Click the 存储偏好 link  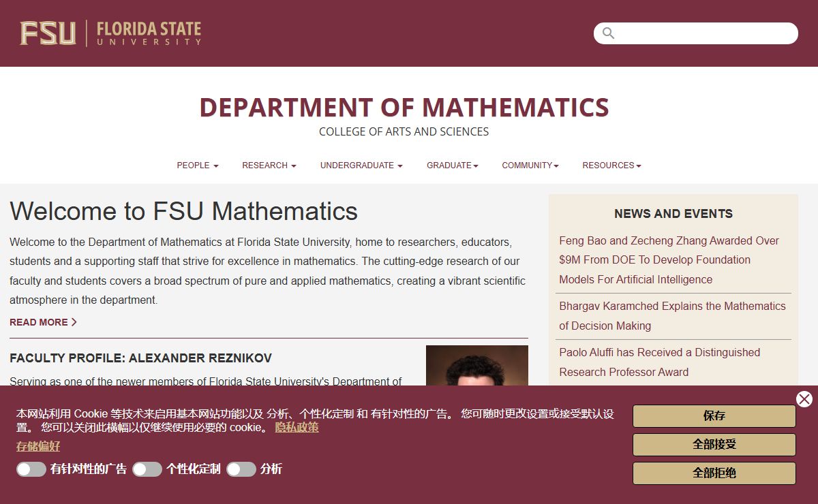coord(38,447)
